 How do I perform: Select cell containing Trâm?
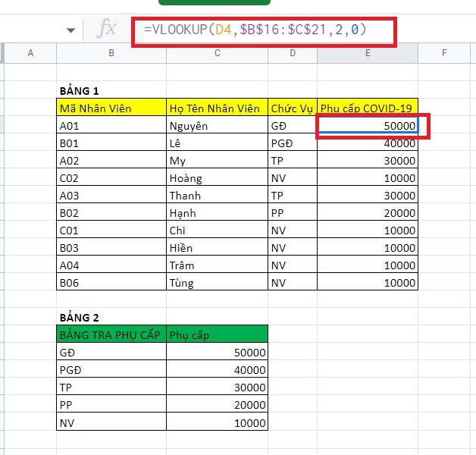(x=217, y=265)
